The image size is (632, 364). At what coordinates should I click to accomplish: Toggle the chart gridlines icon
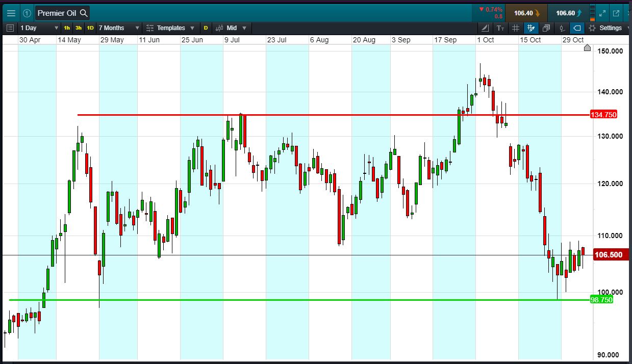coord(516,28)
